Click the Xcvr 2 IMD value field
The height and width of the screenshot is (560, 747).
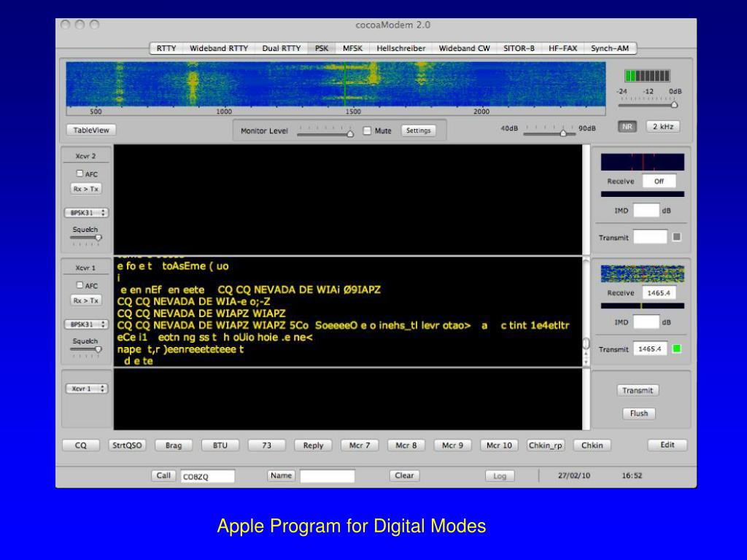pyautogui.click(x=646, y=211)
